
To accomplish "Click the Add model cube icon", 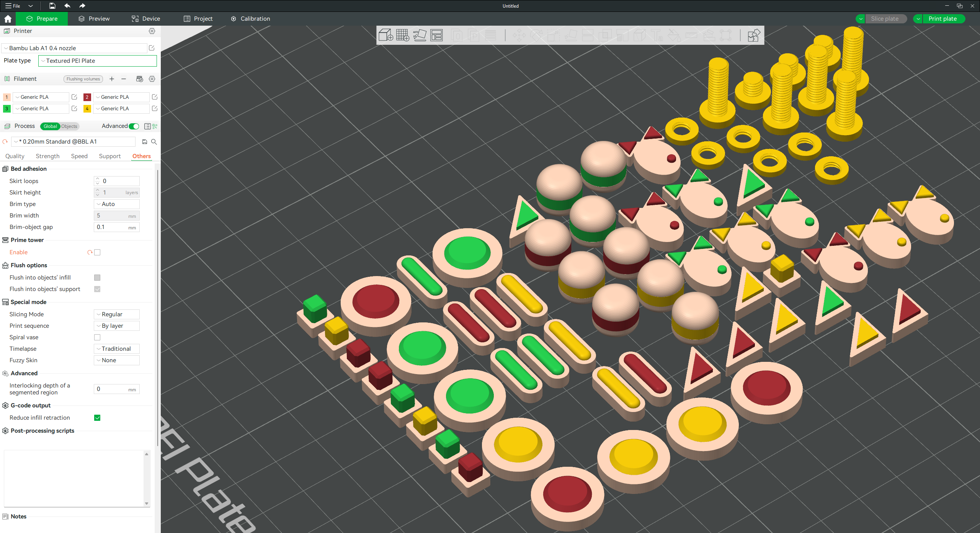I will click(x=385, y=35).
